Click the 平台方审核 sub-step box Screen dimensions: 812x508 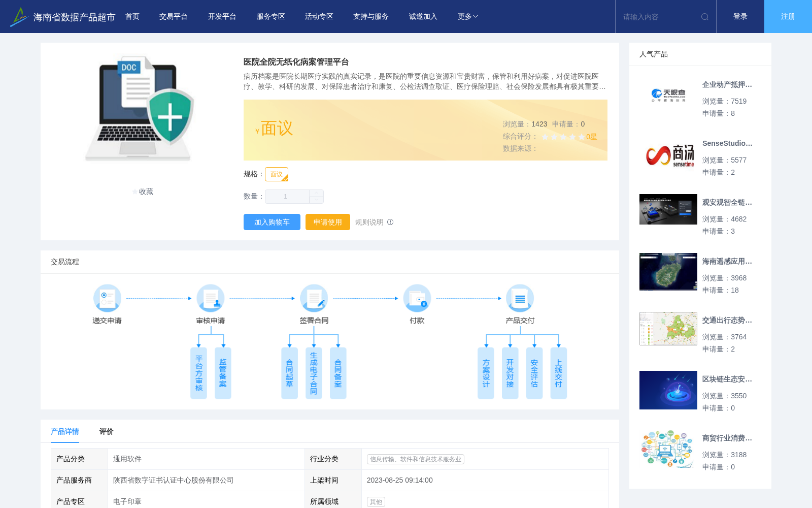pyautogui.click(x=199, y=373)
